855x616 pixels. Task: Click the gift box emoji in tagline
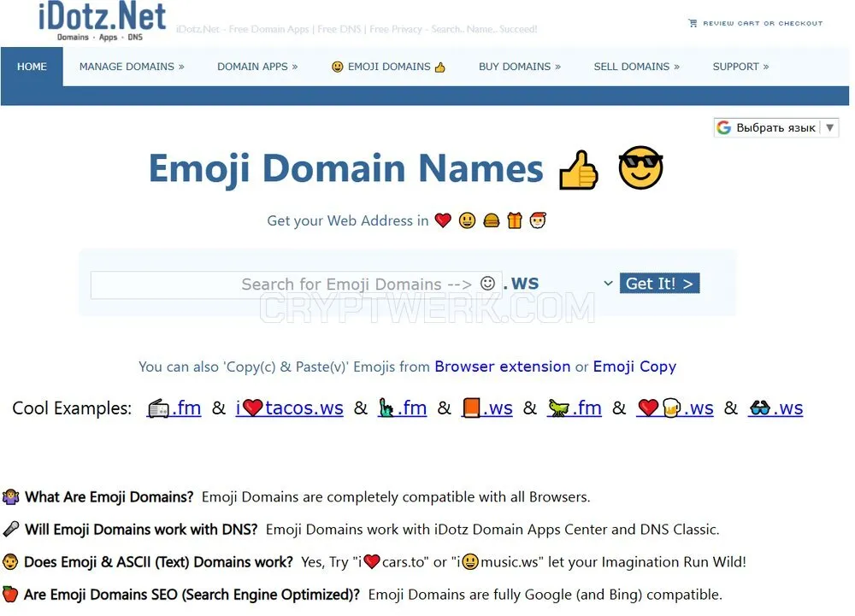pos(514,220)
